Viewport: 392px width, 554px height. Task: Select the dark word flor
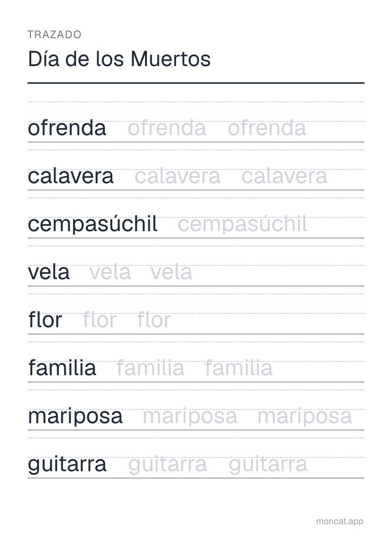(45, 320)
